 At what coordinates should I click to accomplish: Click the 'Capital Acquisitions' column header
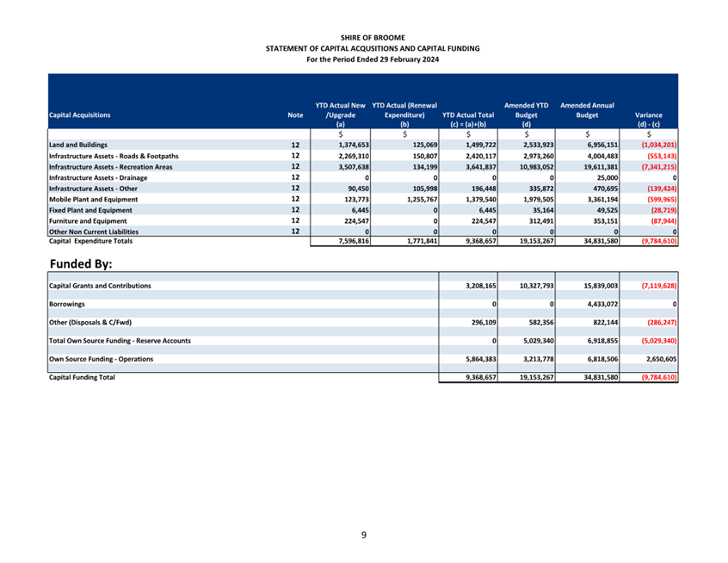pos(80,115)
